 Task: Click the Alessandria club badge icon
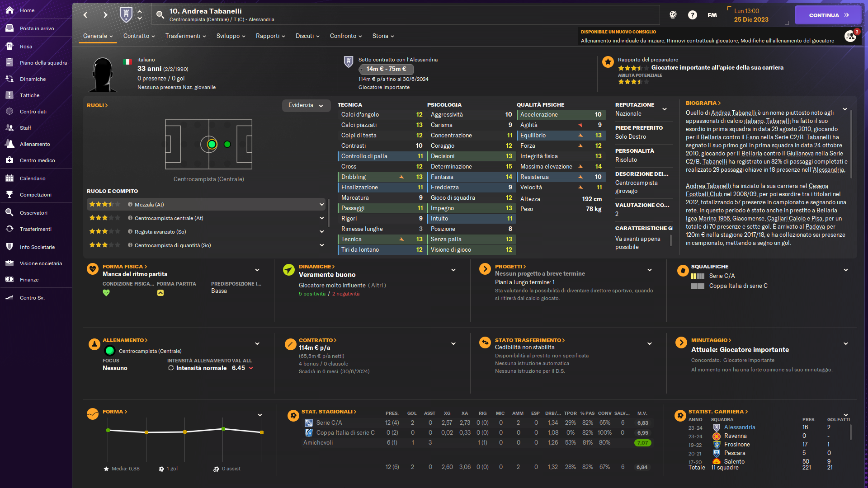click(x=126, y=15)
